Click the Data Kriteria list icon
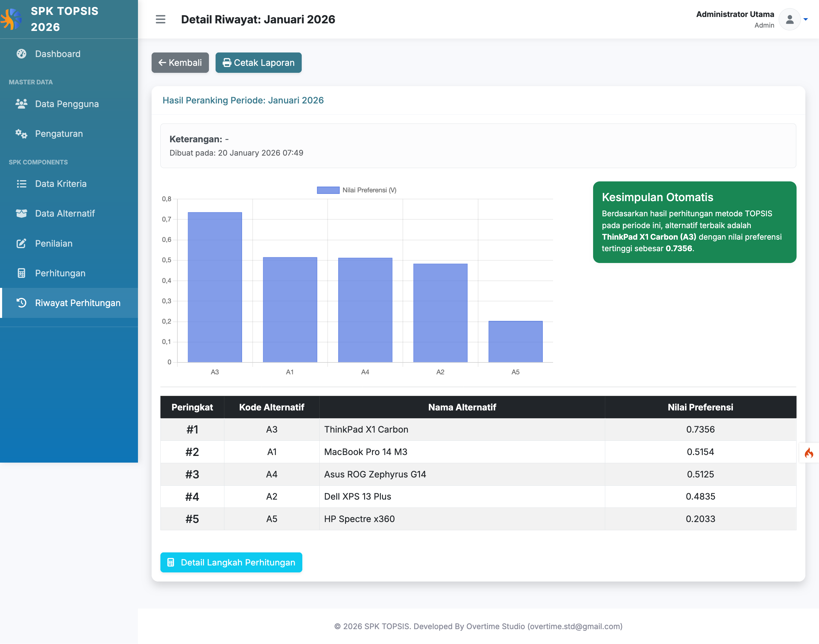The image size is (819, 644). click(x=22, y=184)
